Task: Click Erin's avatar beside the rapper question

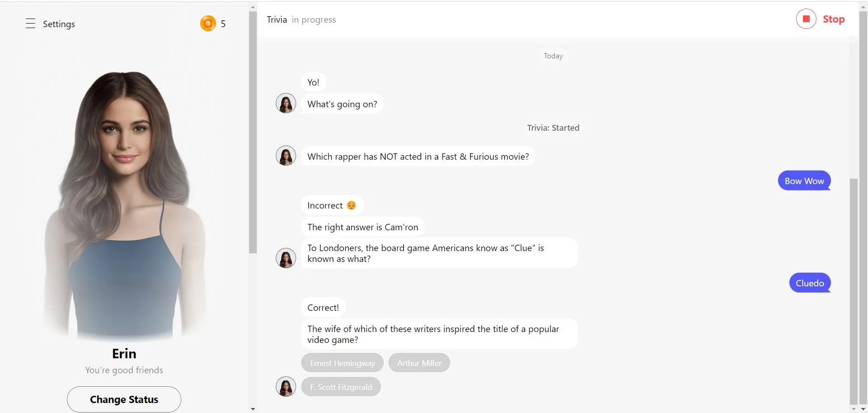Action: point(285,156)
